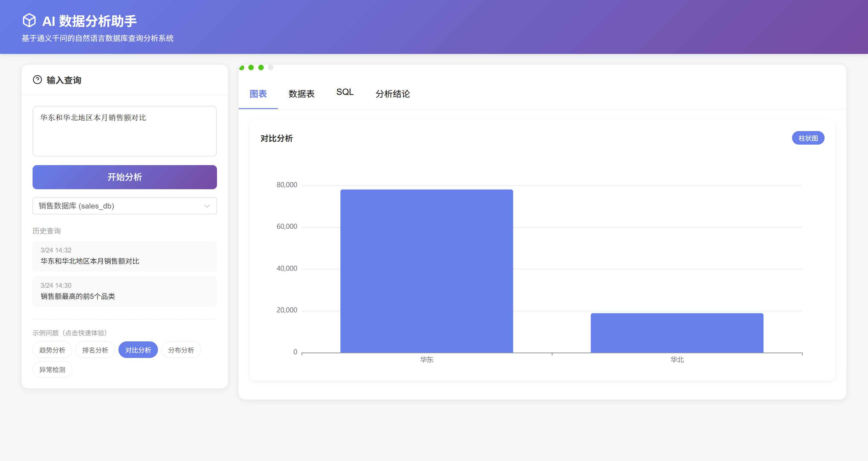The width and height of the screenshot is (868, 461).
Task: Select the 排名分析 example chip
Action: pyautogui.click(x=95, y=350)
